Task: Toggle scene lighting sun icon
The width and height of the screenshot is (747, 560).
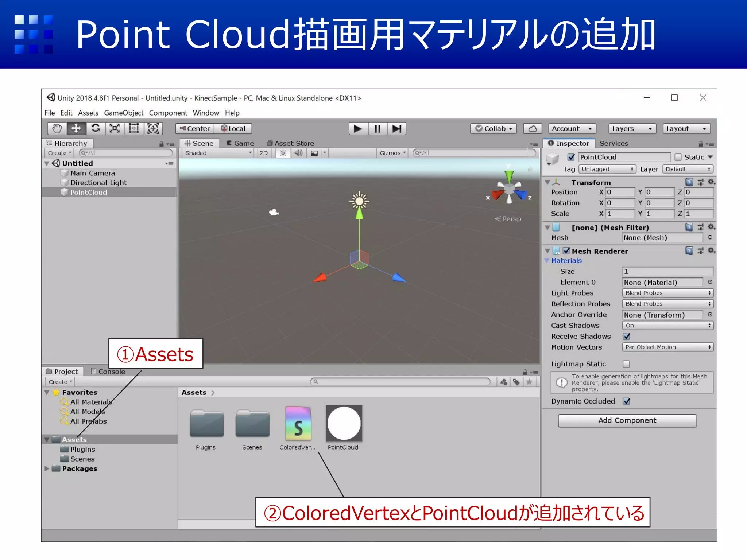Action: click(x=283, y=153)
